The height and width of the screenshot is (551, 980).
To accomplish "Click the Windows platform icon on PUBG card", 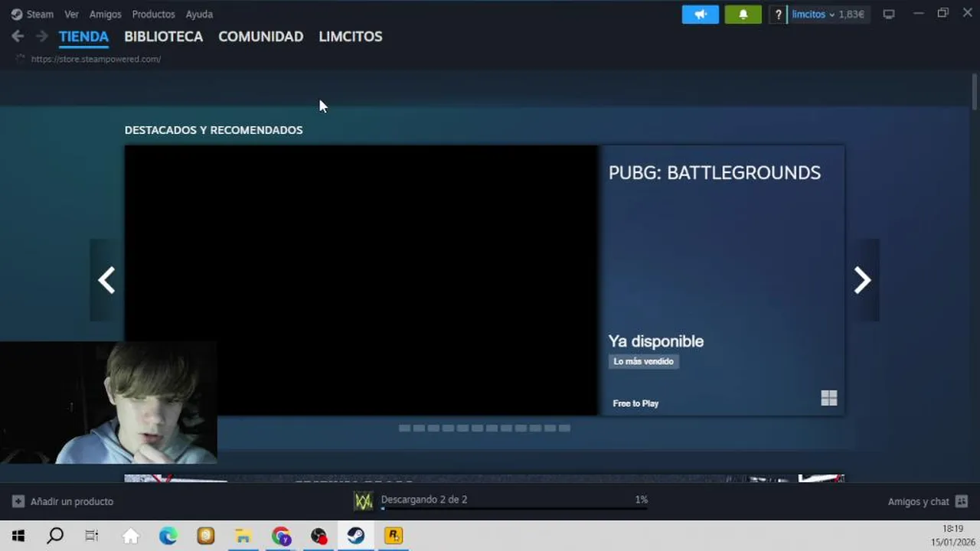I will point(829,398).
